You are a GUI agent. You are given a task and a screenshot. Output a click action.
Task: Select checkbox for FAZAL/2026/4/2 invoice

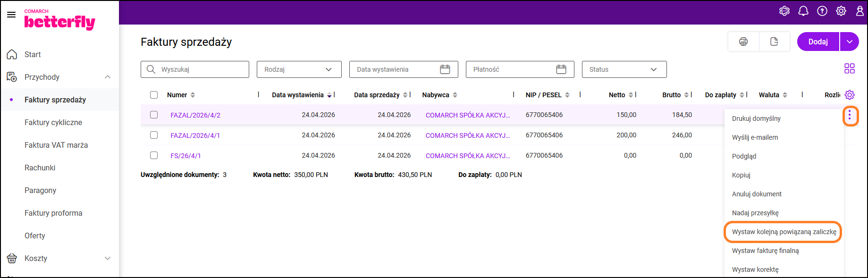click(154, 115)
